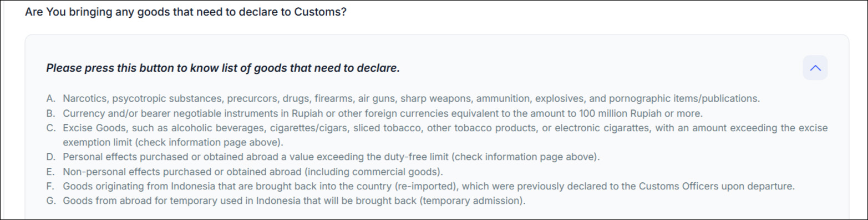Click the "Please press this button" heading
The height and width of the screenshot is (220, 868).
223,68
